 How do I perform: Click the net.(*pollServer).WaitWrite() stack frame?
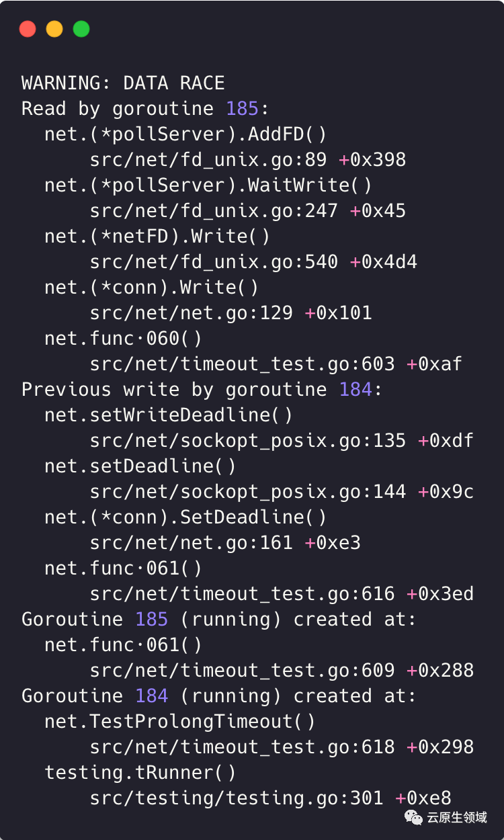coord(208,185)
